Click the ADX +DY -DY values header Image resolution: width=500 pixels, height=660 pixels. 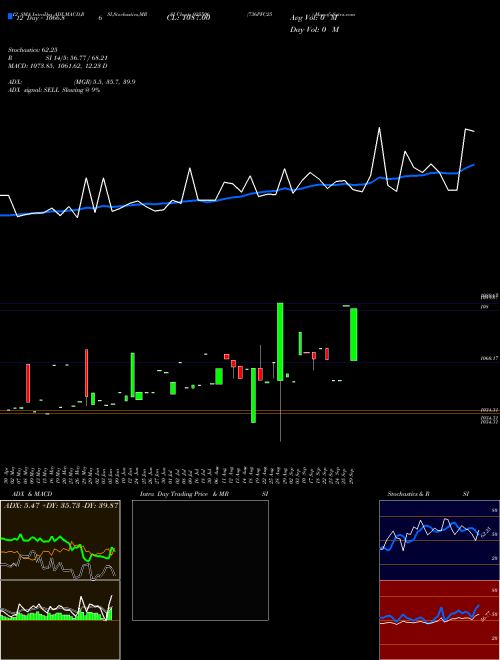click(61, 505)
